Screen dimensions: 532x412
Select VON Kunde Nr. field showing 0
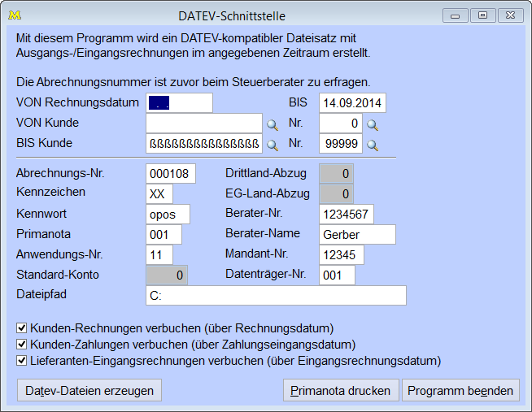(341, 123)
